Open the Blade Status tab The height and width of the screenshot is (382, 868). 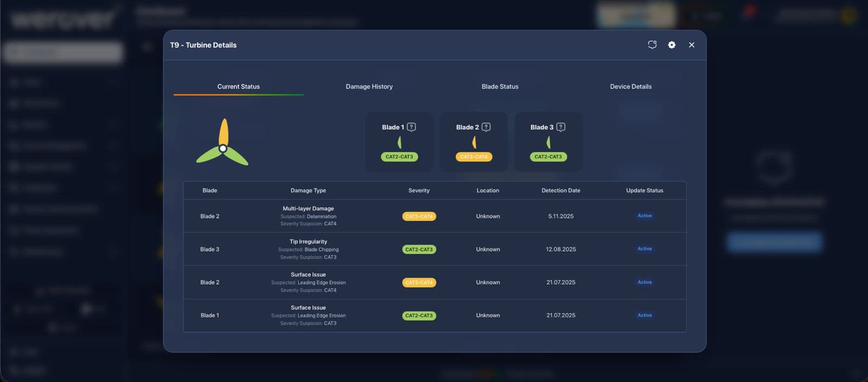click(500, 87)
